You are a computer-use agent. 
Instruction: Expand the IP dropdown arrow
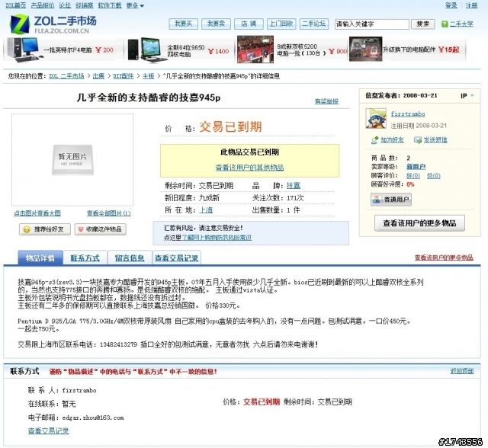[472, 95]
